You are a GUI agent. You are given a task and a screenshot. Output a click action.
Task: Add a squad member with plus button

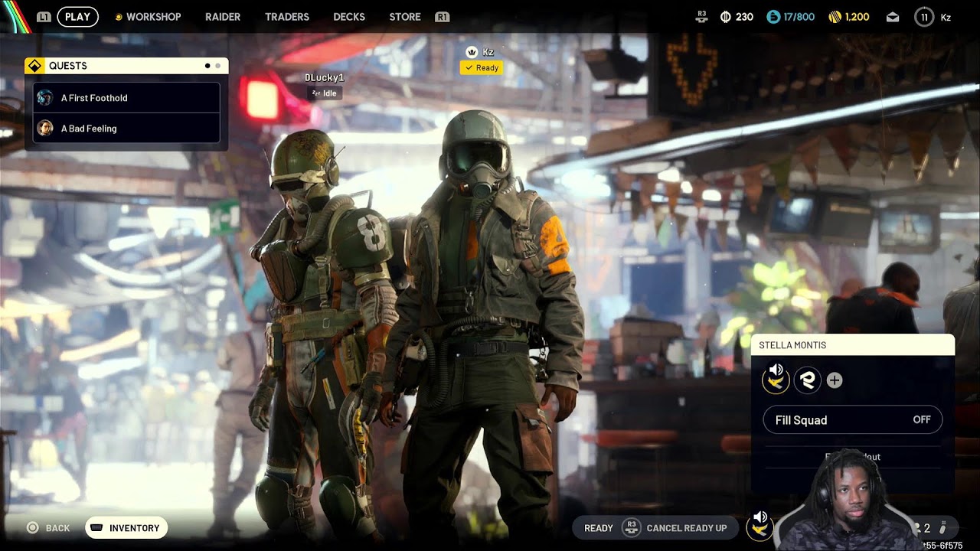[x=835, y=380]
